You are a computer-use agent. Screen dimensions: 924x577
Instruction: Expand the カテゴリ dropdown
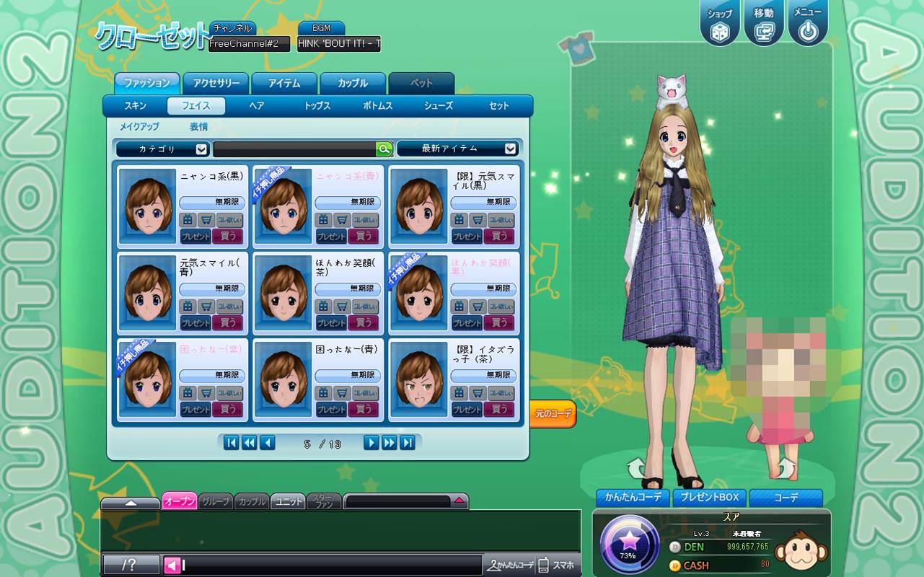point(163,149)
